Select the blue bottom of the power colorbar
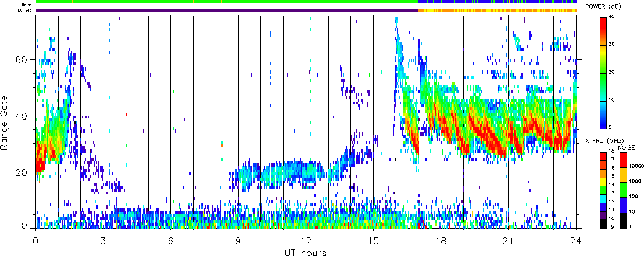This screenshot has width=644, height=256. click(x=605, y=122)
